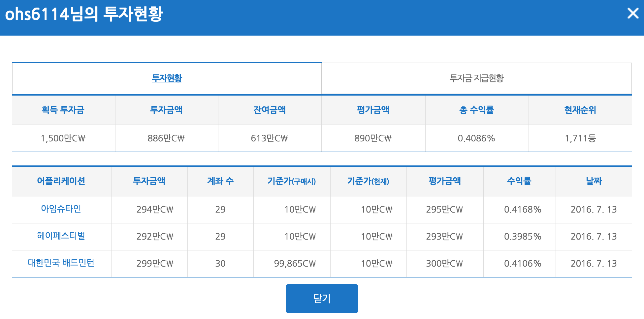Click the 99,865C₩ purchase price cell

pos(295,264)
